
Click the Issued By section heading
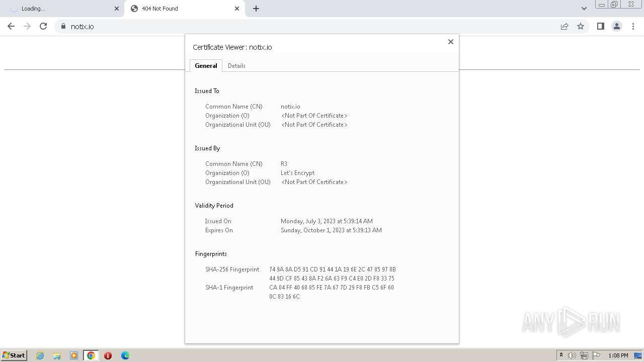(207, 148)
